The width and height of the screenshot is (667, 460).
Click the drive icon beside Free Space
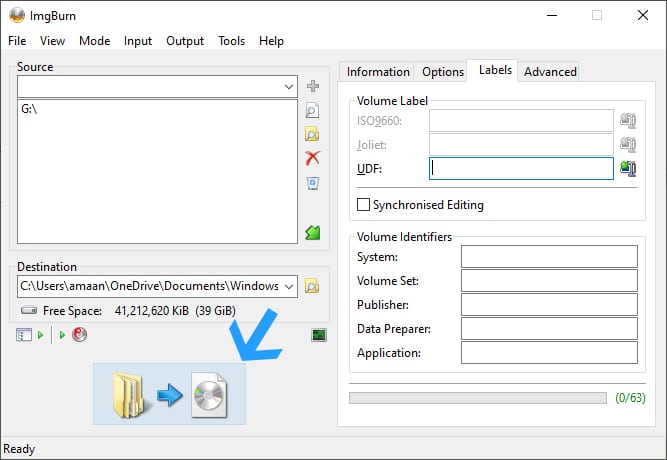29,310
